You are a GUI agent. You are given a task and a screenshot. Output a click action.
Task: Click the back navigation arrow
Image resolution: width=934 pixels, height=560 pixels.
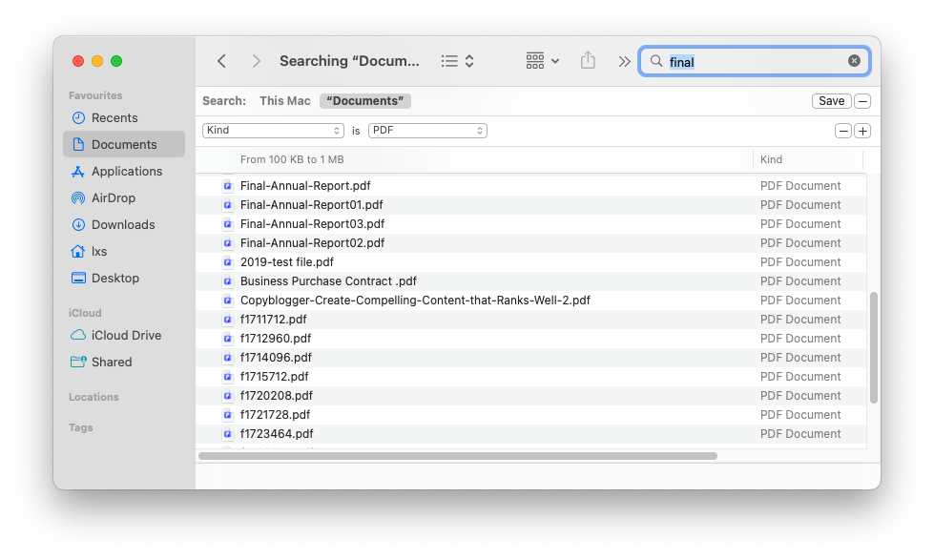(221, 60)
